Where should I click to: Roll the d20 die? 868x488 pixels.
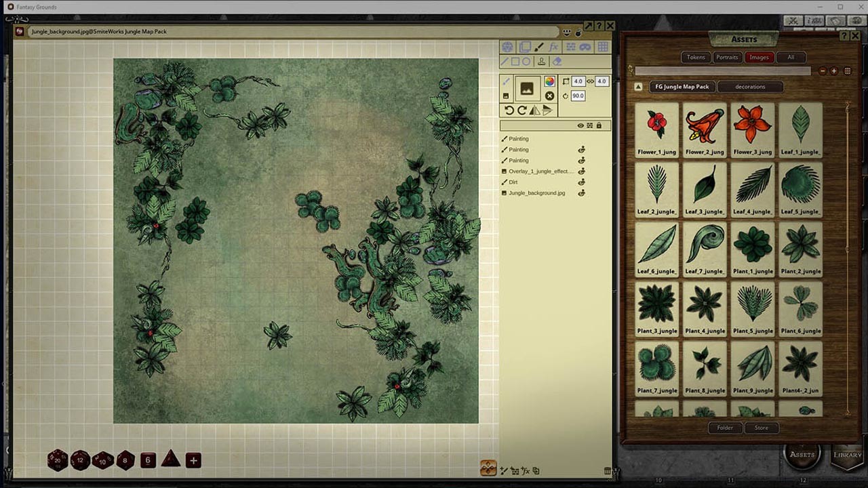[57, 461]
